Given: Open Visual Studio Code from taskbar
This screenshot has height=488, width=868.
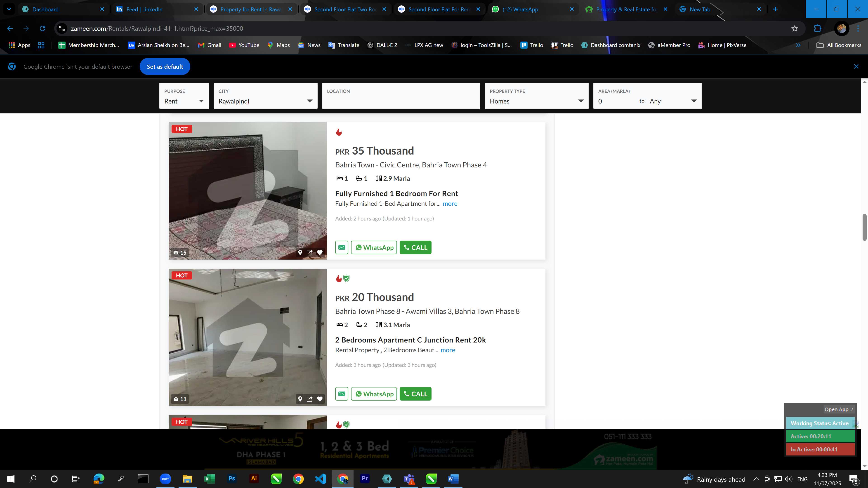Looking at the screenshot, I should 321,479.
